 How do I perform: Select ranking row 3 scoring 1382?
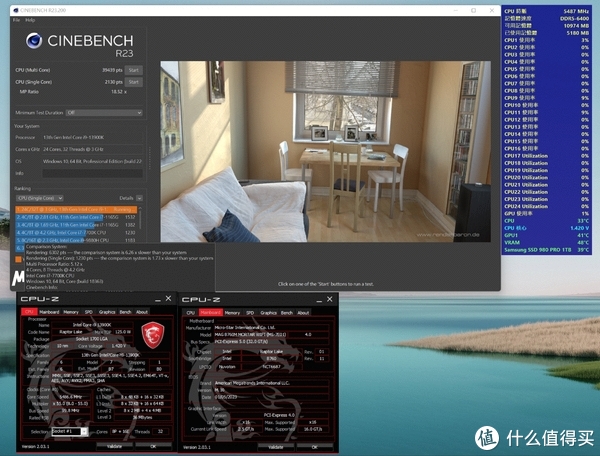point(76,225)
